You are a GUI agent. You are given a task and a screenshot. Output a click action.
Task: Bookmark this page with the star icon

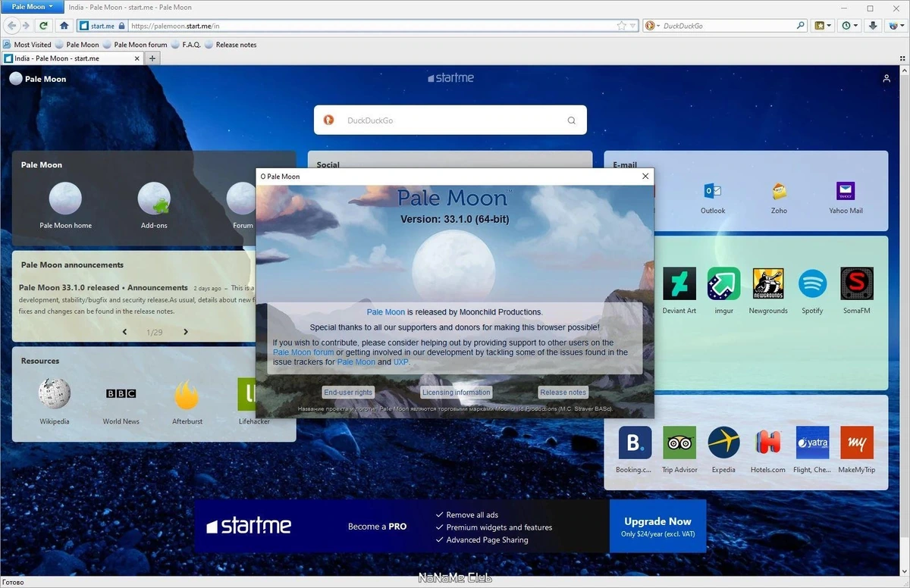[x=622, y=26]
